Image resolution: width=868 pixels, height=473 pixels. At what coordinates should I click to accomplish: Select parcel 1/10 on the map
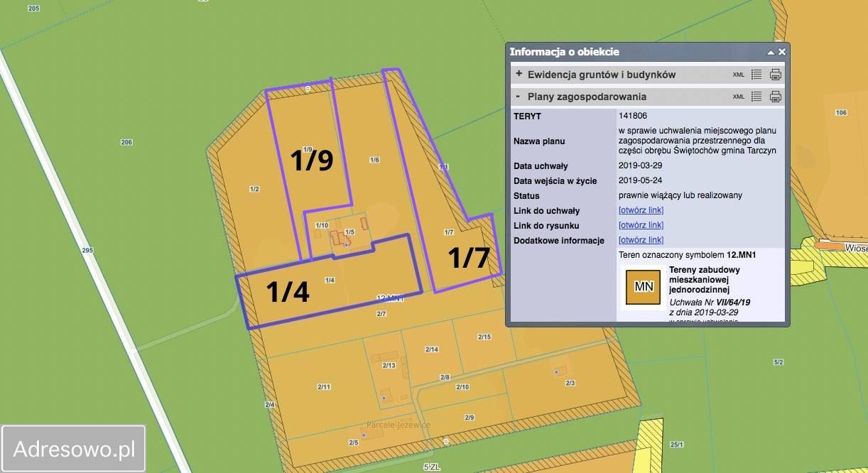coord(322,226)
